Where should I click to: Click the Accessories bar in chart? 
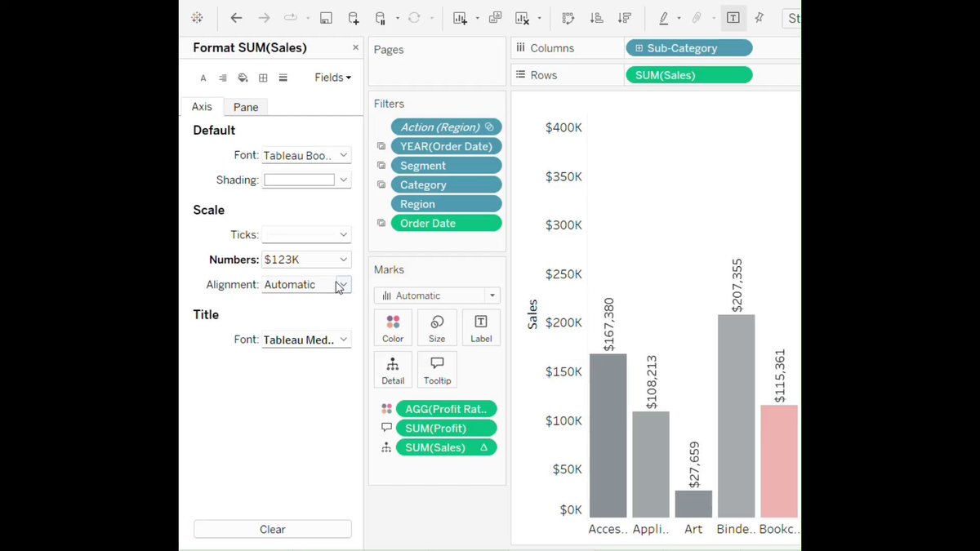point(608,435)
